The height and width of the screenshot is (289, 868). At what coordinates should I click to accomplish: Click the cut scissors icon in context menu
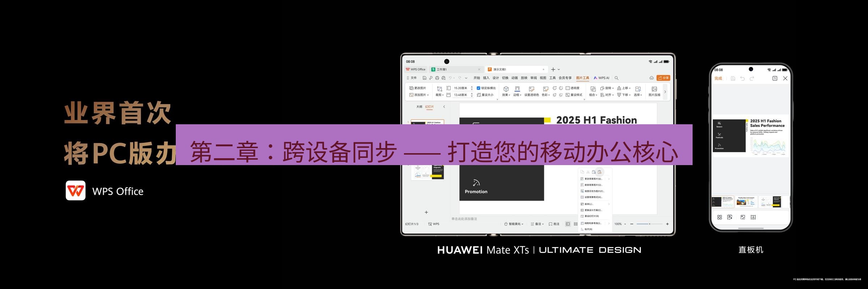(x=588, y=172)
